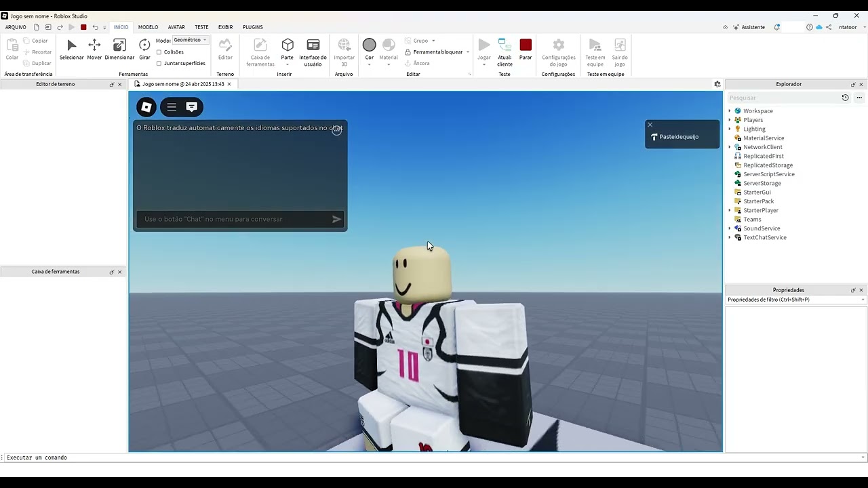Choose the Dimensionar tool
Screen dimensions: 868x488
click(119, 49)
